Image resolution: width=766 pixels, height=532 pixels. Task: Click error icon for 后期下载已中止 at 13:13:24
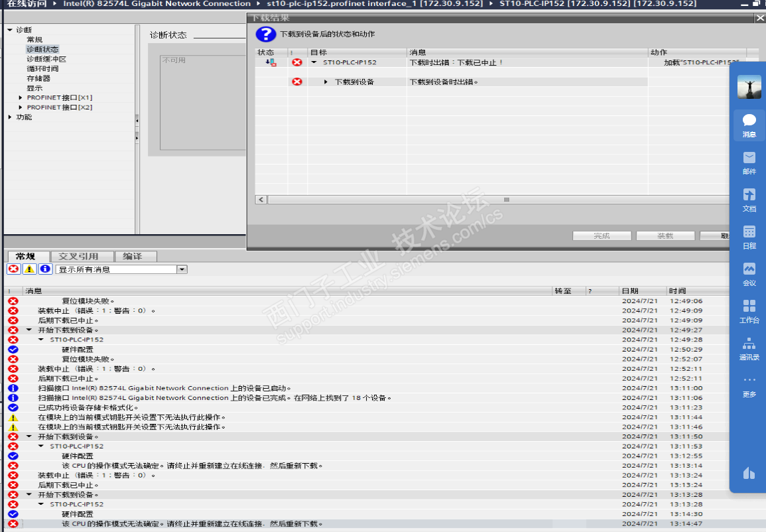pos(13,485)
